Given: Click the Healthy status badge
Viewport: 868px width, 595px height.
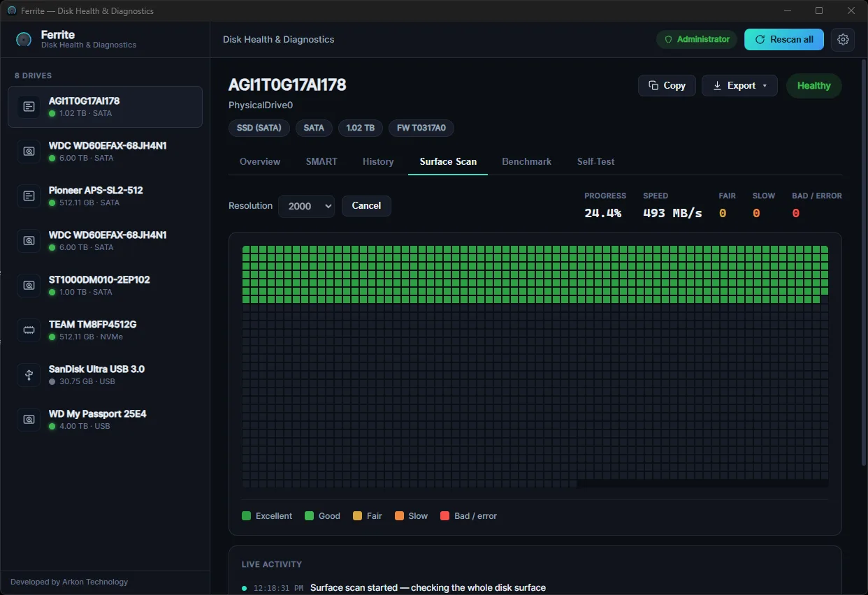Looking at the screenshot, I should pyautogui.click(x=814, y=85).
